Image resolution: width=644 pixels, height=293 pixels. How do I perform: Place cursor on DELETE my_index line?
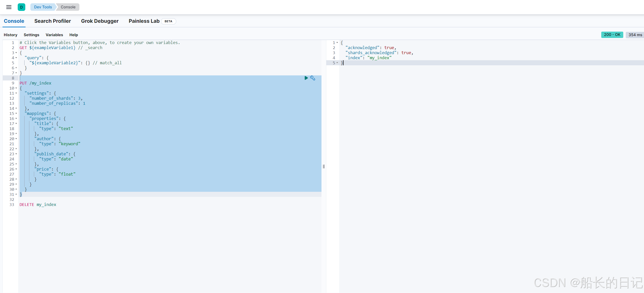(x=38, y=204)
